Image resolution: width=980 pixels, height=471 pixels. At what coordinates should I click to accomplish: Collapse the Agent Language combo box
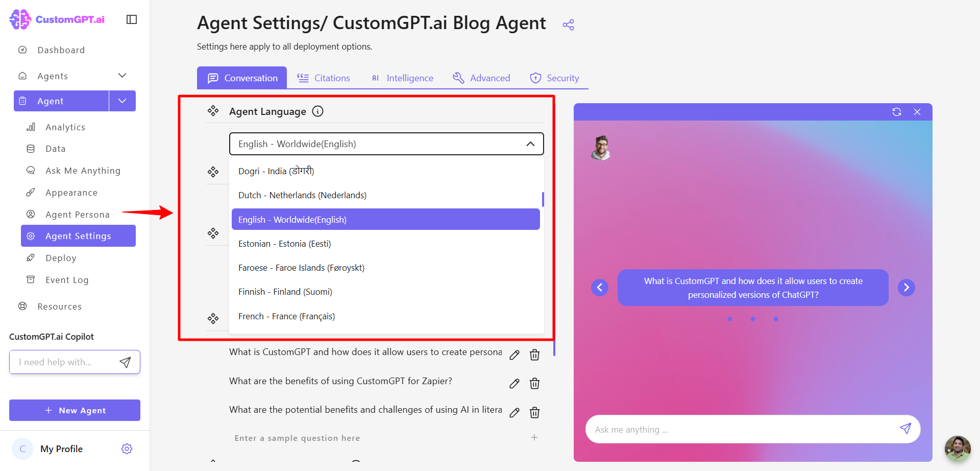pos(386,144)
